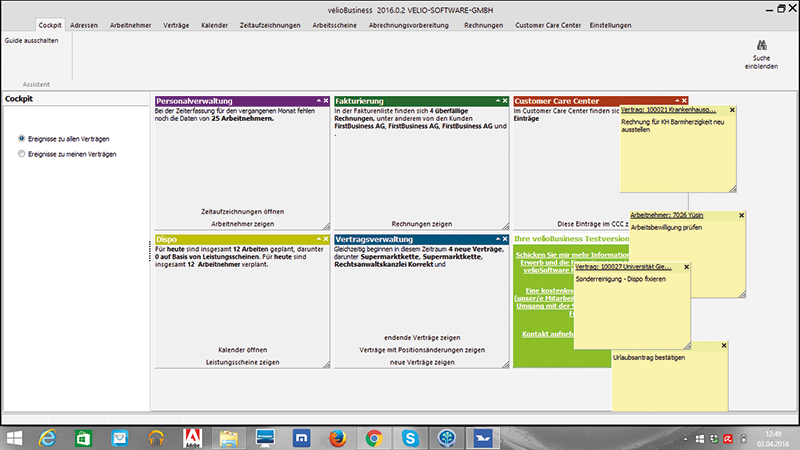Image resolution: width=800 pixels, height=450 pixels.
Task: Click resize grip of Vertragsverwaltung panel
Action: (505, 364)
